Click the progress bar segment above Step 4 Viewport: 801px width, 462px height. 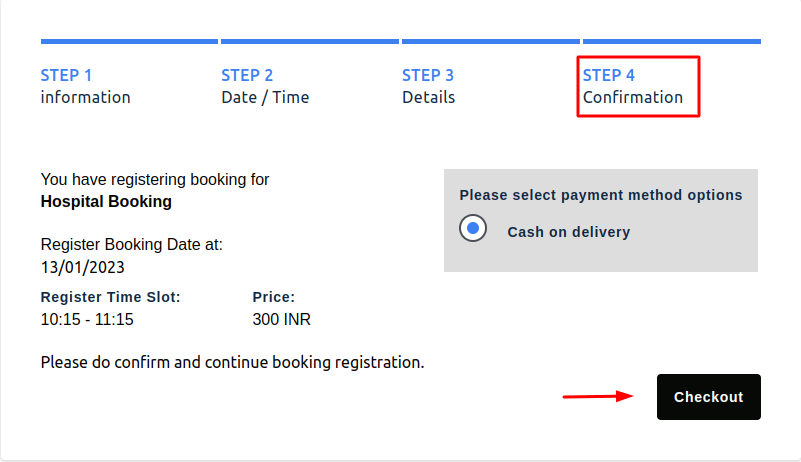tap(671, 41)
